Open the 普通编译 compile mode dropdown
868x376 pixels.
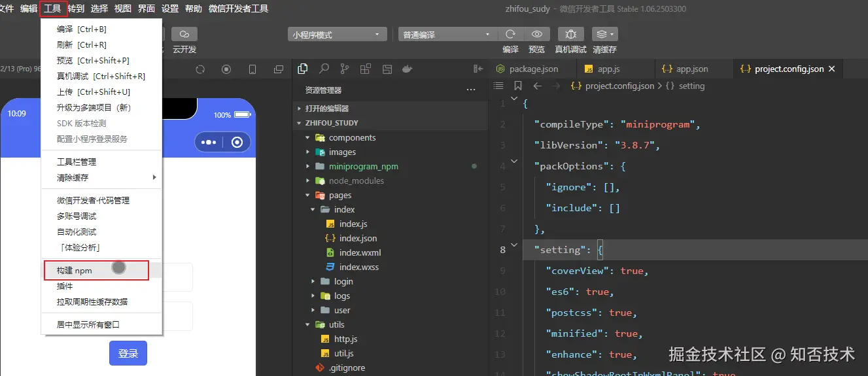[447, 35]
